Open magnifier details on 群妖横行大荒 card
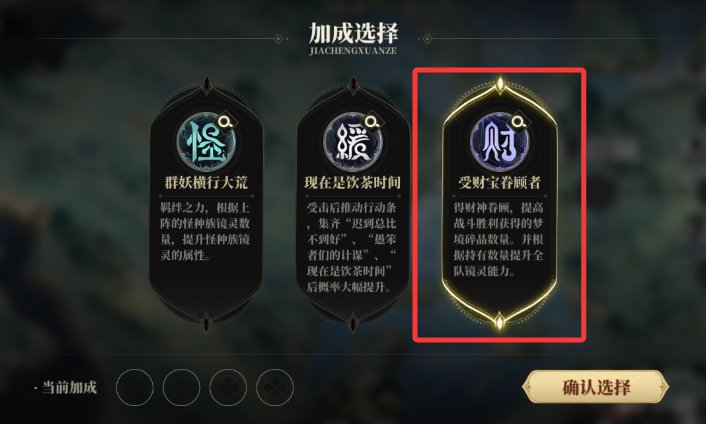The height and width of the screenshot is (424, 706). point(225,122)
